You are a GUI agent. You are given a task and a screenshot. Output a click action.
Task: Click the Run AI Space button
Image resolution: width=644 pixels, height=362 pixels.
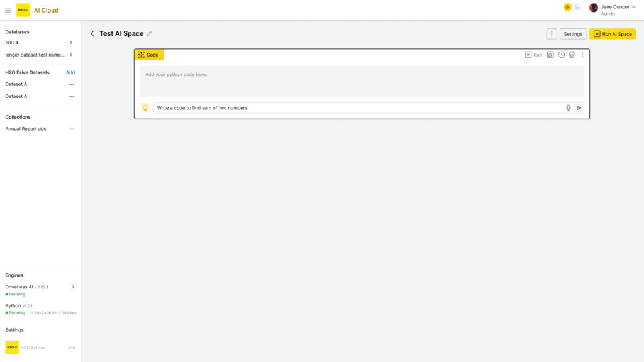(613, 34)
